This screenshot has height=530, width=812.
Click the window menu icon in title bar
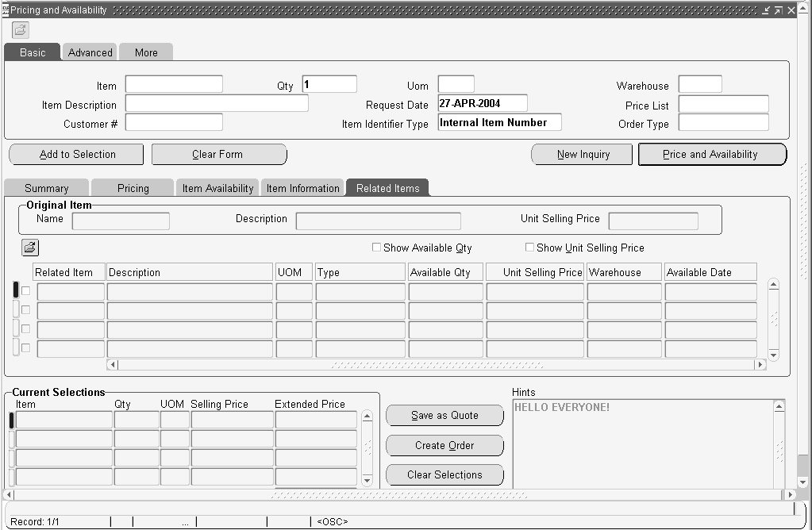pyautogui.click(x=6, y=10)
